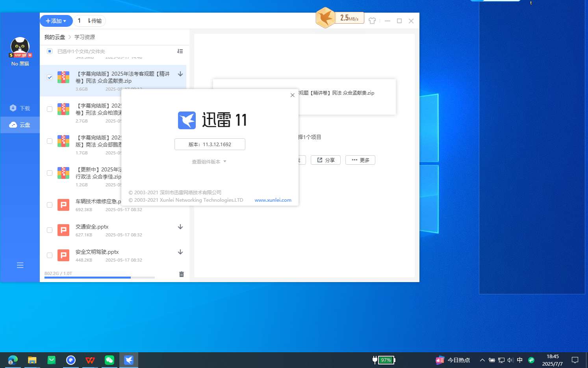This screenshot has width=588, height=368.
Task: Open the hamburger menu in sidebar
Action: point(20,265)
